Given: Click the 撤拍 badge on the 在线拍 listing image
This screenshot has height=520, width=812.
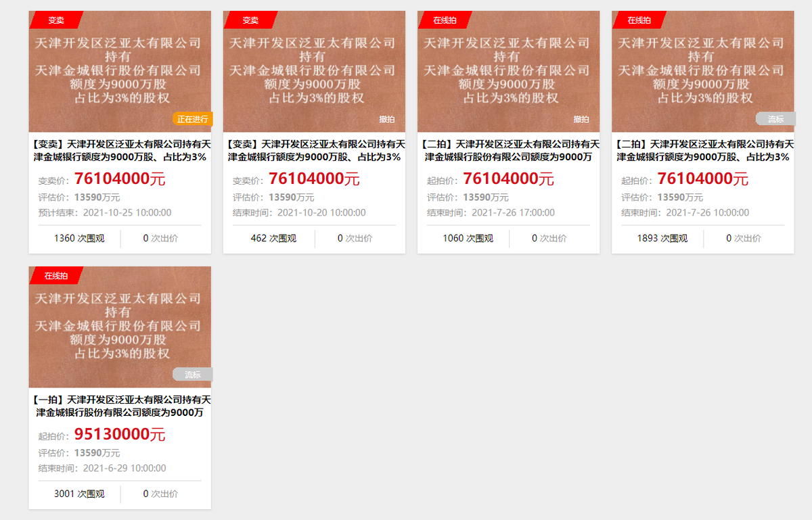Looking at the screenshot, I should coord(581,119).
